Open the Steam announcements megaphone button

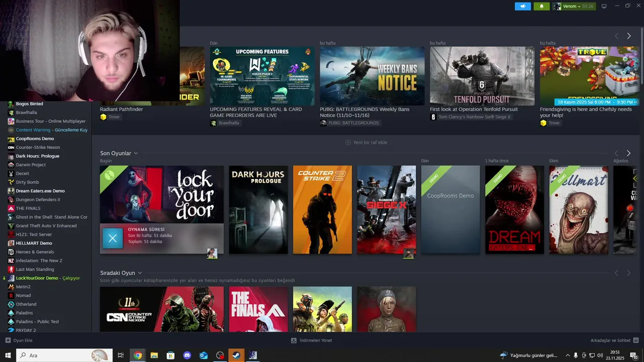click(523, 6)
